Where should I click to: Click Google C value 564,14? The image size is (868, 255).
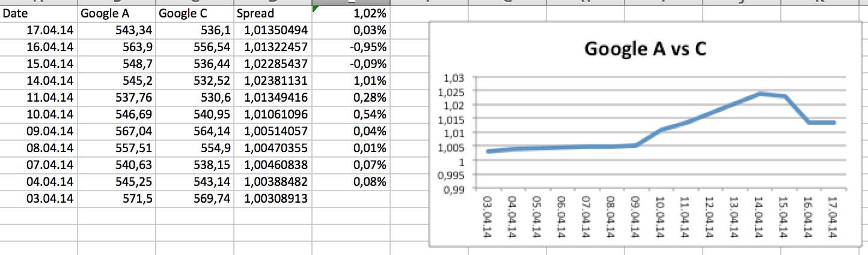coord(195,131)
